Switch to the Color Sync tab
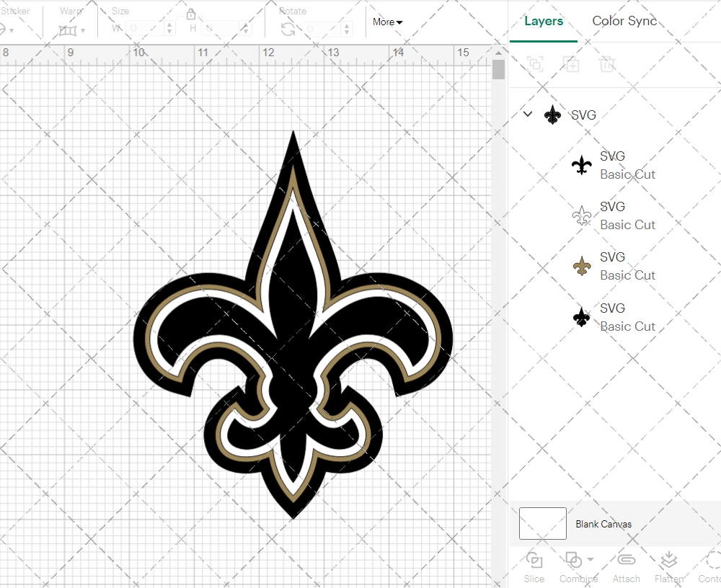The image size is (721, 588). 624,21
